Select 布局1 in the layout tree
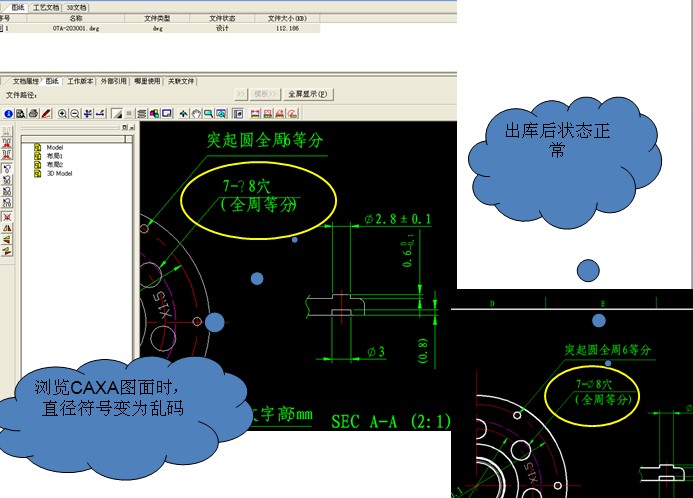Image resolution: width=693 pixels, height=498 pixels. pos(54,156)
